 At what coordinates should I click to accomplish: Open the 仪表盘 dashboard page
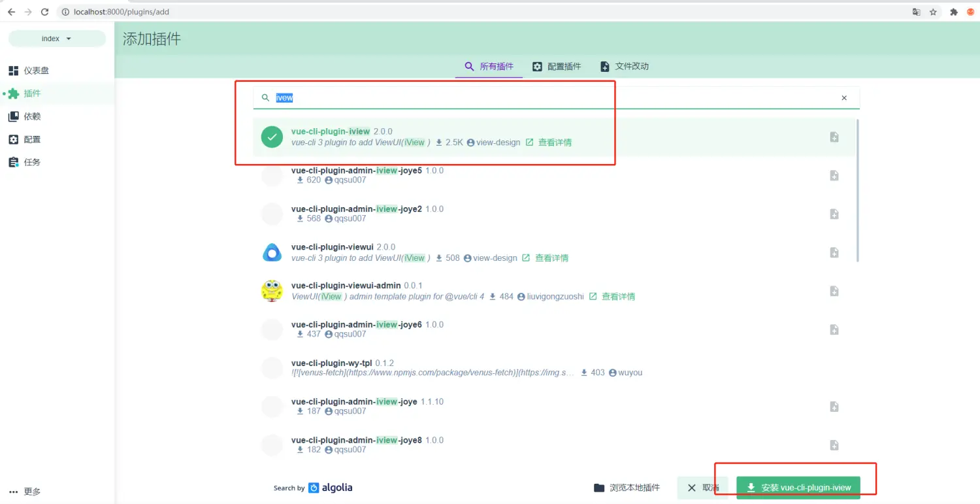(57, 71)
